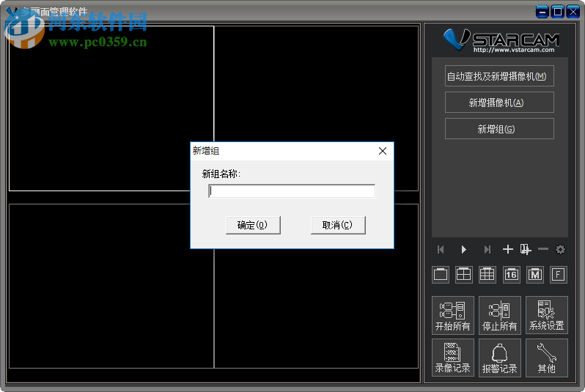The image size is (585, 392).
Task: Click the play triangle icon
Action: [463, 249]
